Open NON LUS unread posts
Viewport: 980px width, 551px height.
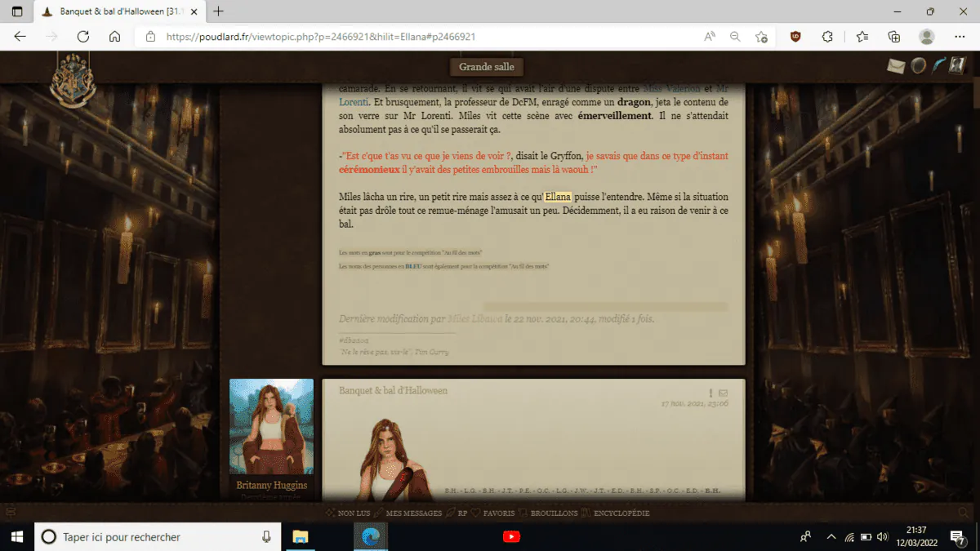coord(349,513)
